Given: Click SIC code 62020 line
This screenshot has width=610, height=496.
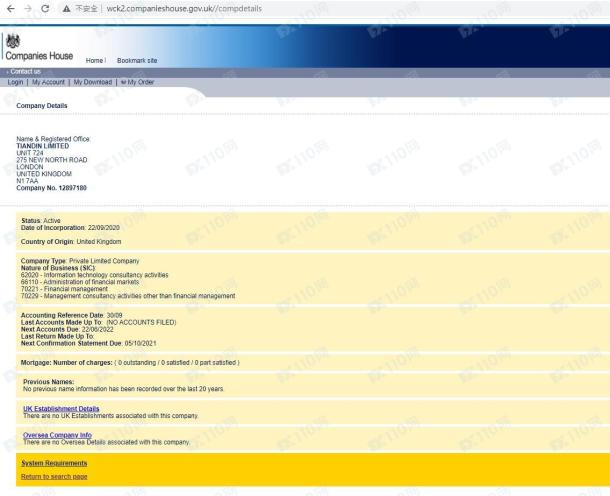Looking at the screenshot, I should (95, 275).
